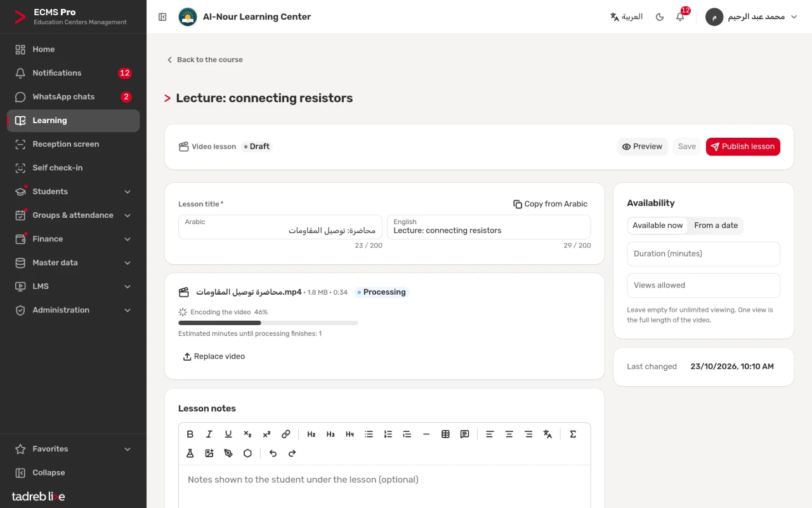812x508 pixels.
Task: Center-align text in the notes editor
Action: click(x=509, y=434)
